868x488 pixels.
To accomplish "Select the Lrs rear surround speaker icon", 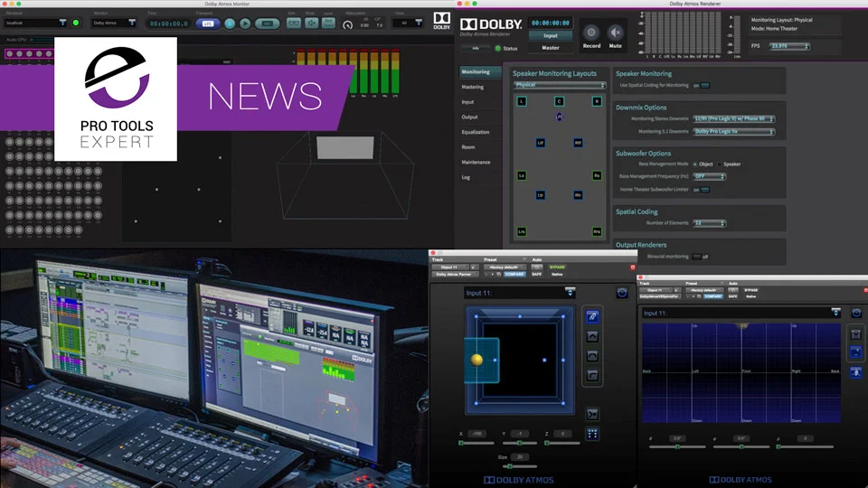I will (x=522, y=231).
